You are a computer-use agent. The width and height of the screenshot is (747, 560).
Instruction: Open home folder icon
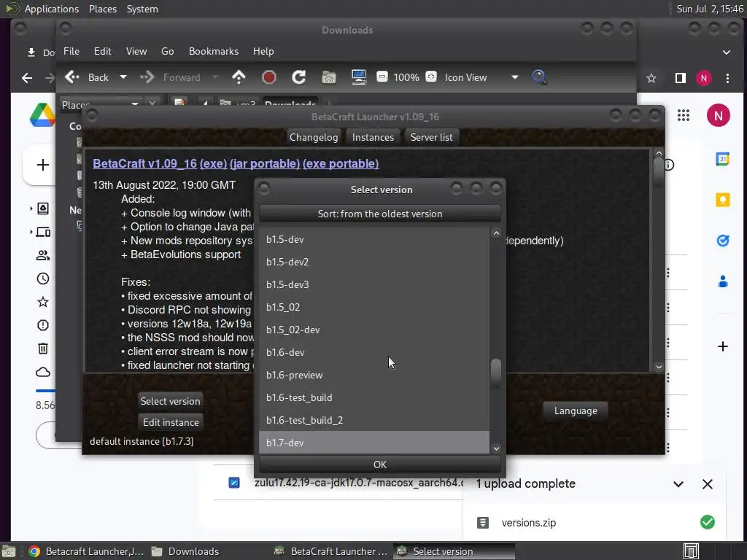(329, 77)
